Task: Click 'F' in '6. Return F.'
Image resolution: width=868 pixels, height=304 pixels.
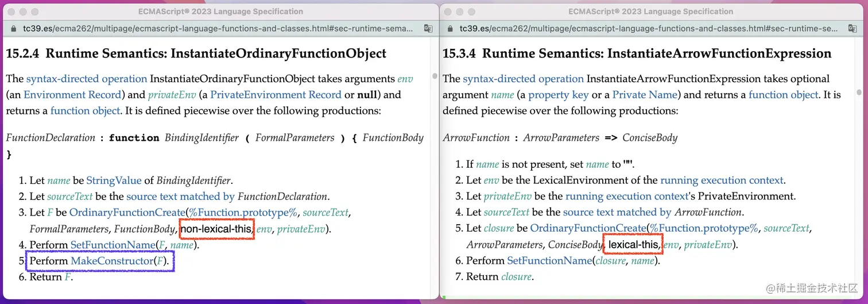Action: 67,277
